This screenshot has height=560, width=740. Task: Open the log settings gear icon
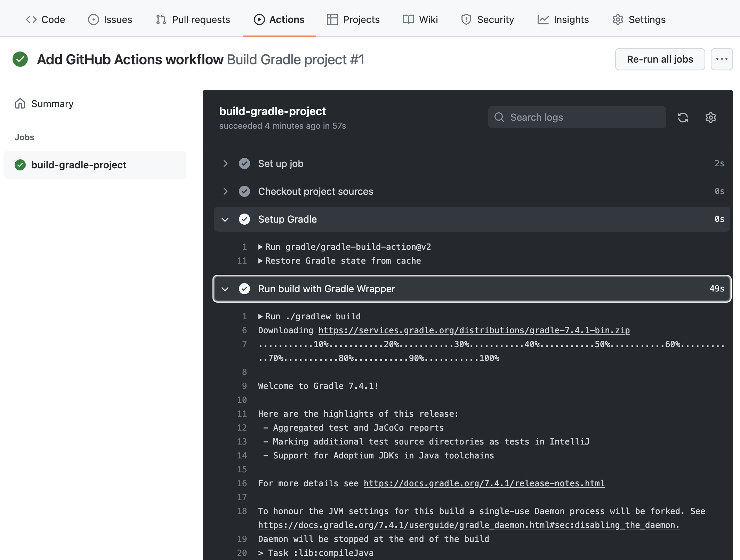(x=710, y=118)
